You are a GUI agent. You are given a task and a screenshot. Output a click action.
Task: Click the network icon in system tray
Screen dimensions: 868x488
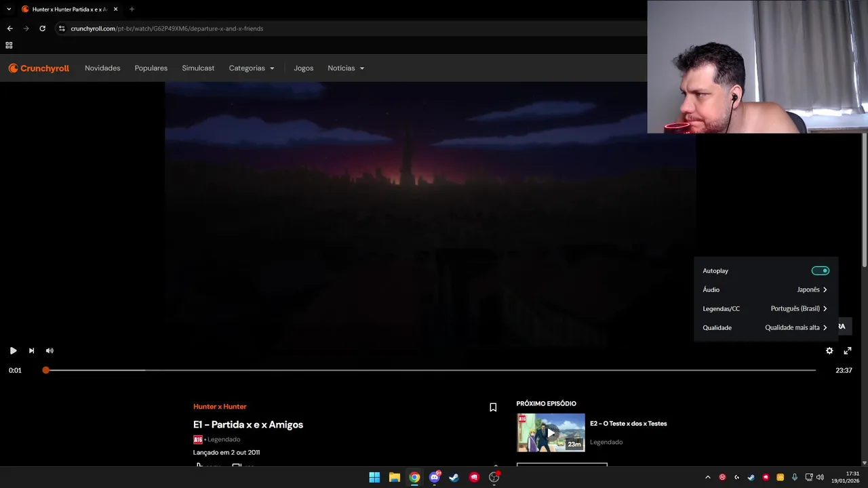pyautogui.click(x=809, y=477)
